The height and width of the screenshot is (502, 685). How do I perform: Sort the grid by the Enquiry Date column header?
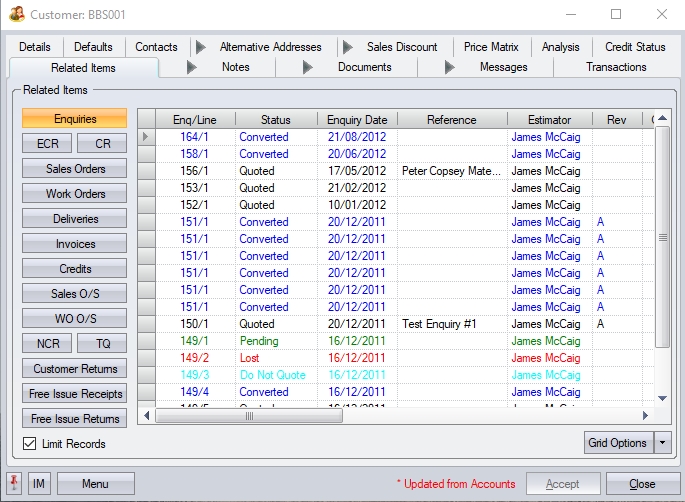358,120
